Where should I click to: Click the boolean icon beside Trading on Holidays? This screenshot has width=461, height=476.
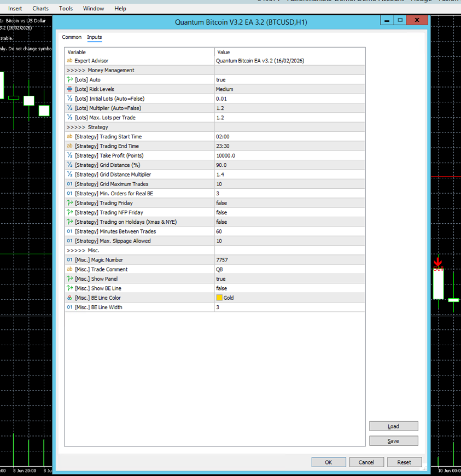click(69, 222)
